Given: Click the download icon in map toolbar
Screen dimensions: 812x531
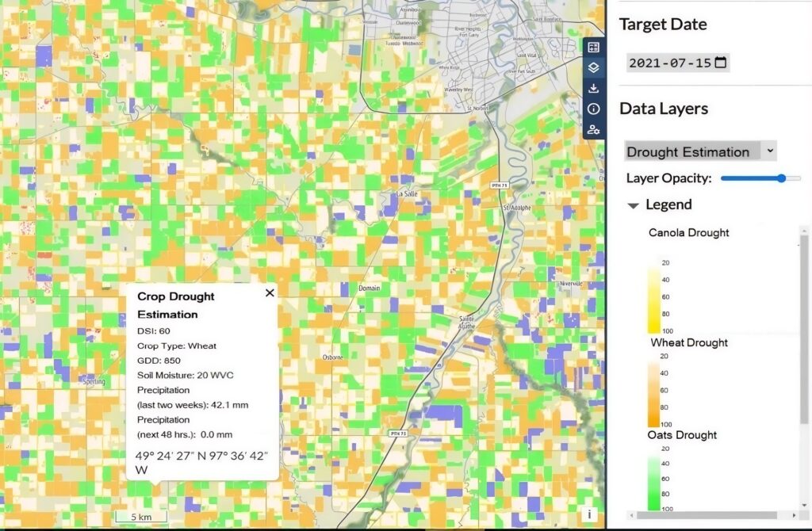Looking at the screenshot, I should [593, 88].
